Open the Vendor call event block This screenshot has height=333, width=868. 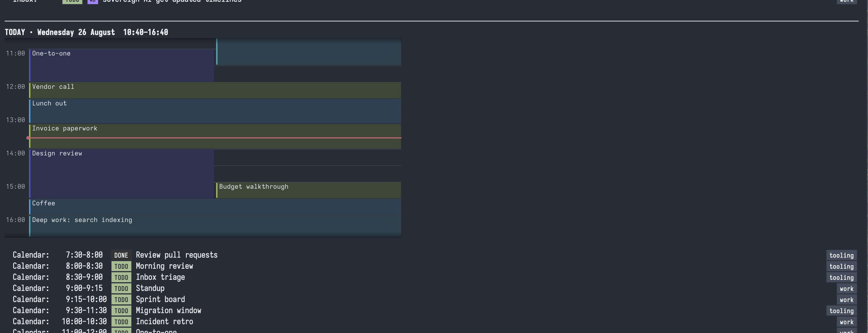click(215, 90)
